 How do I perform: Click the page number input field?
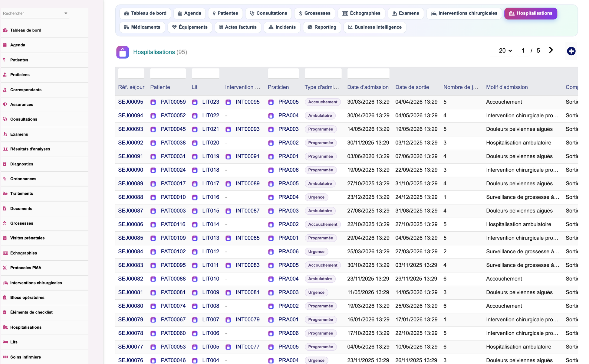click(x=523, y=50)
